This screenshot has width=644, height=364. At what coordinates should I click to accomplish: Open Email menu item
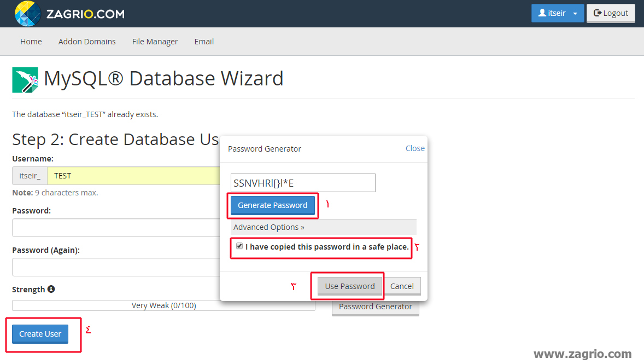coord(204,42)
